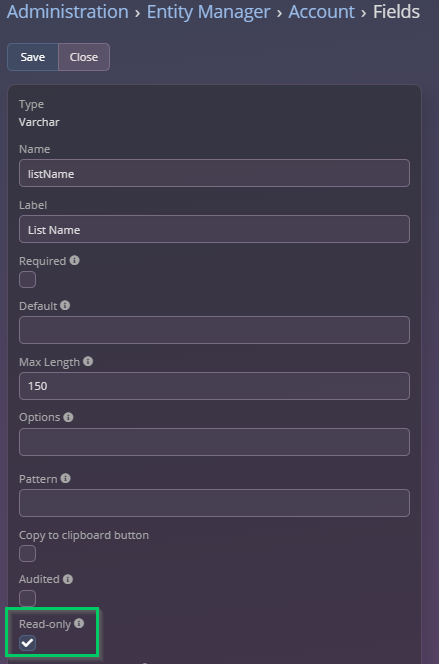Uncheck the Read-only checkbox
This screenshot has width=439, height=664.
pyautogui.click(x=28, y=643)
